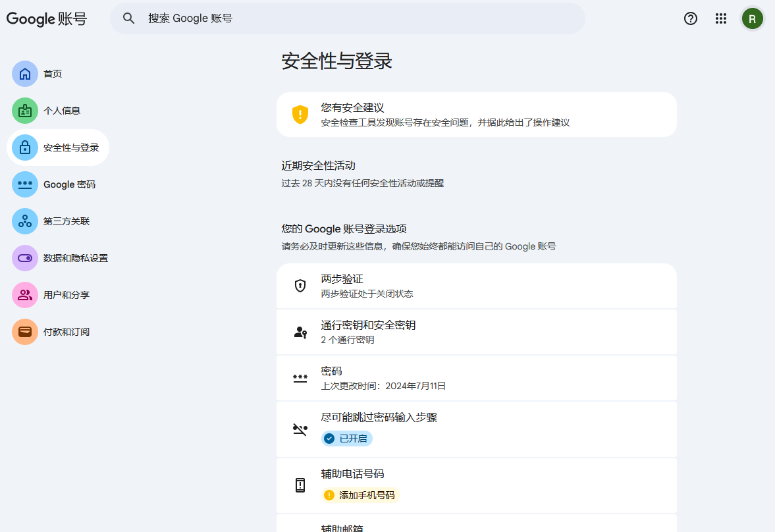Click the 安全性与登录 shield icon
This screenshot has height=532, width=775.
coord(24,147)
